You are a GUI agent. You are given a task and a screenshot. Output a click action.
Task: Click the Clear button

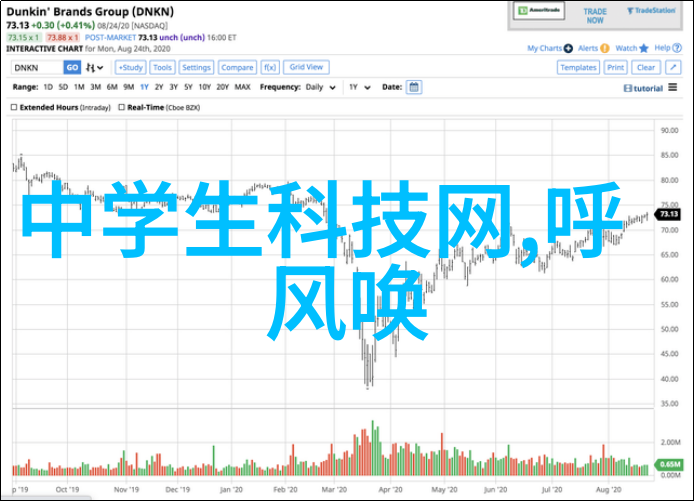[646, 67]
